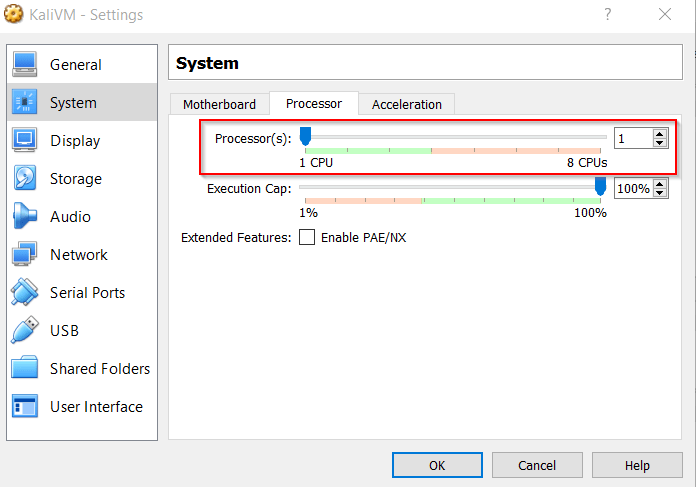Image resolution: width=696 pixels, height=487 pixels.
Task: Open User Interface settings icon
Action: [x=25, y=407]
